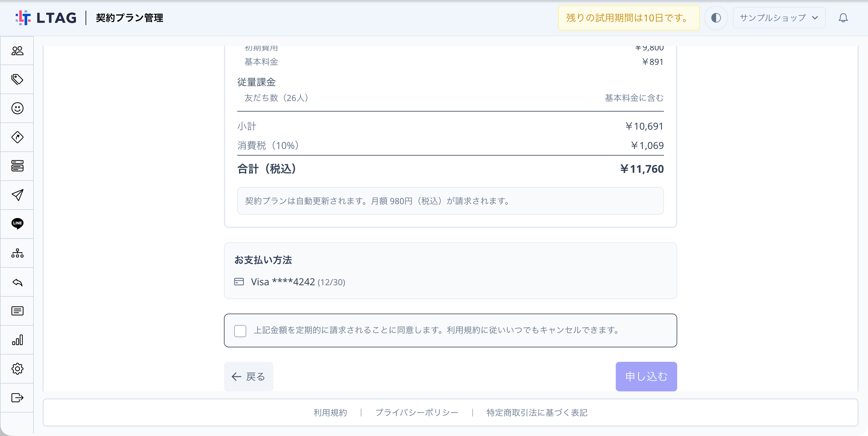
Task: Click the credit card icon beside Visa
Action: tap(239, 282)
